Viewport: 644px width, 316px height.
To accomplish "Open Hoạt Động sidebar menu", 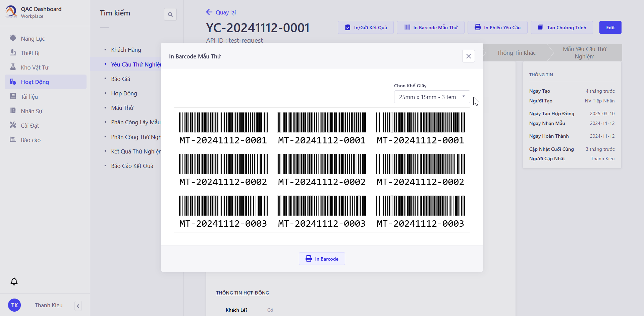I will click(x=46, y=82).
